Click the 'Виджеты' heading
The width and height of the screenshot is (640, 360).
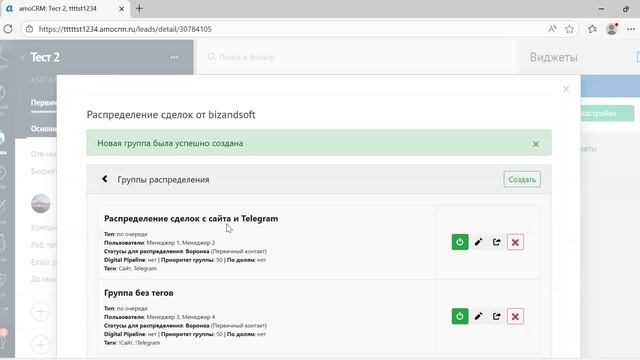[x=553, y=57]
